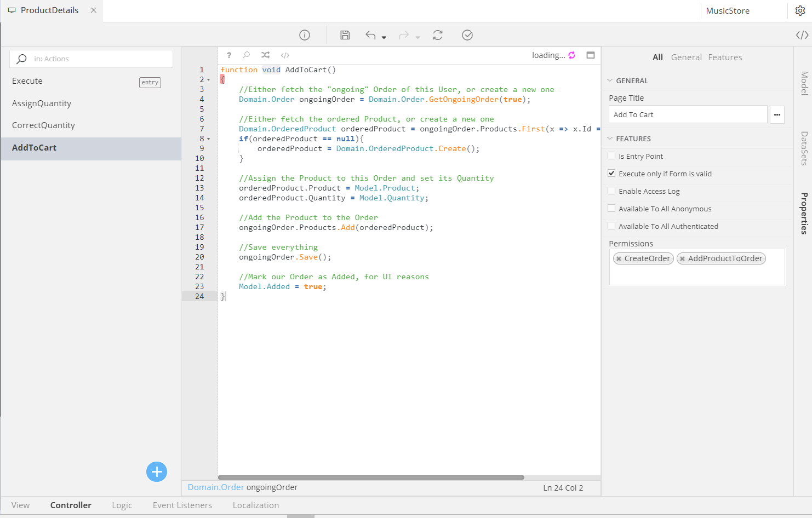Open code editor help using the question mark icon
The image size is (812, 518).
point(228,55)
